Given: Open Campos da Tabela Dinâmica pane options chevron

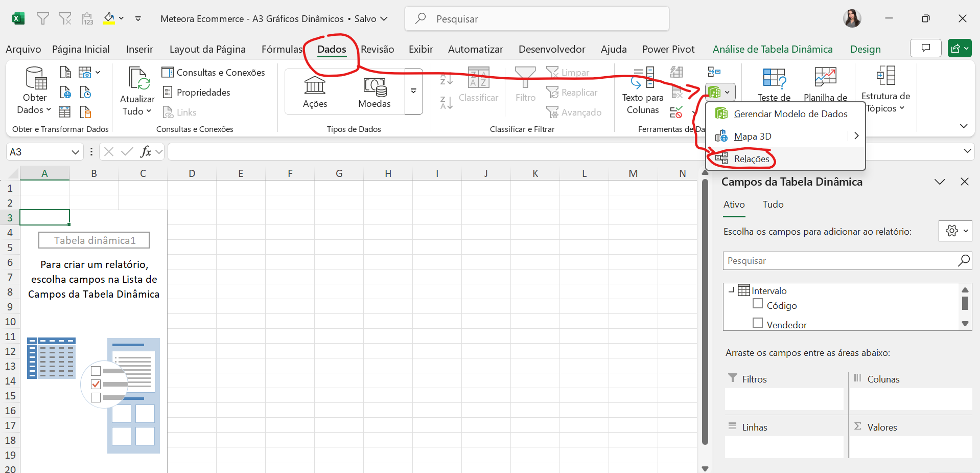Looking at the screenshot, I should pyautogui.click(x=940, y=182).
